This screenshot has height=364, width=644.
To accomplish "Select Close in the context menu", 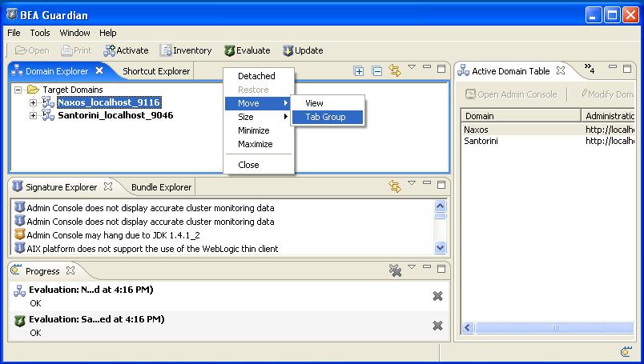I will click(259, 165).
